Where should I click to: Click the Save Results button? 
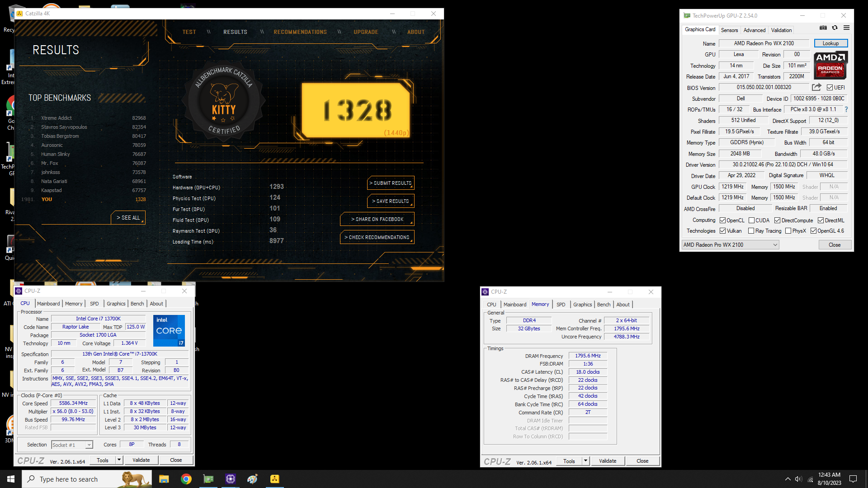pos(391,201)
